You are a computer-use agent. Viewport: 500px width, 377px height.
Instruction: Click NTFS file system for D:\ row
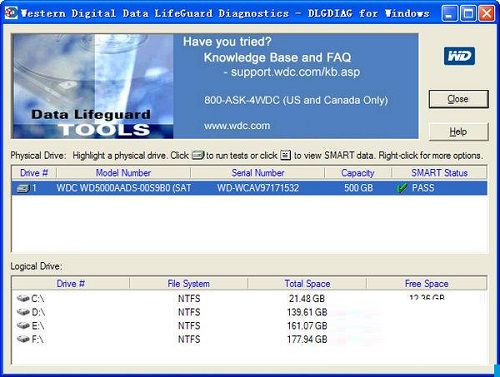click(189, 312)
